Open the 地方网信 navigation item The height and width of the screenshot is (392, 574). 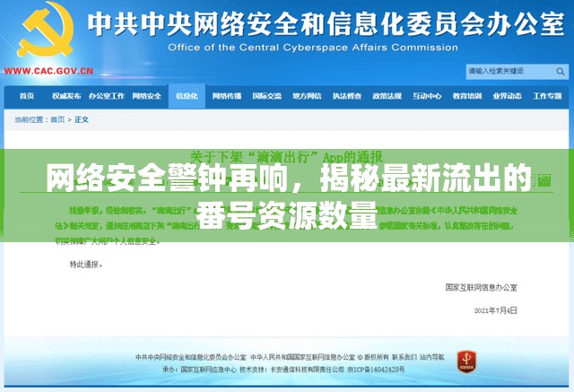click(307, 96)
